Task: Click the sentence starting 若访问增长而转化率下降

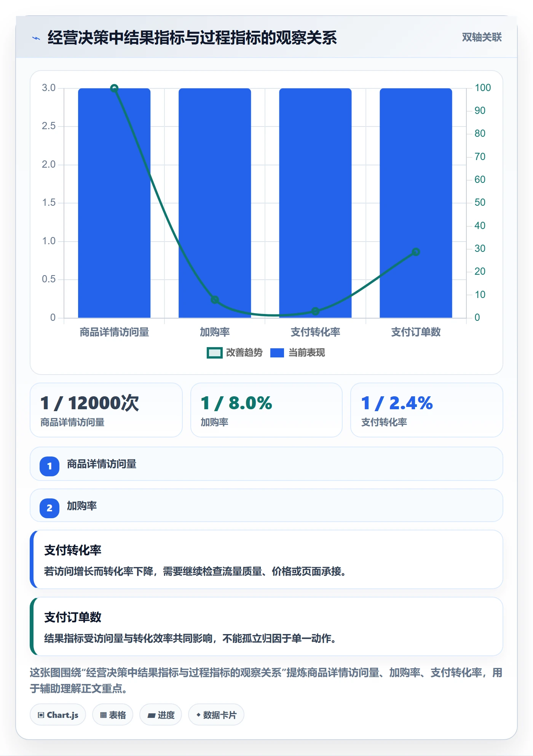Action: tap(195, 572)
